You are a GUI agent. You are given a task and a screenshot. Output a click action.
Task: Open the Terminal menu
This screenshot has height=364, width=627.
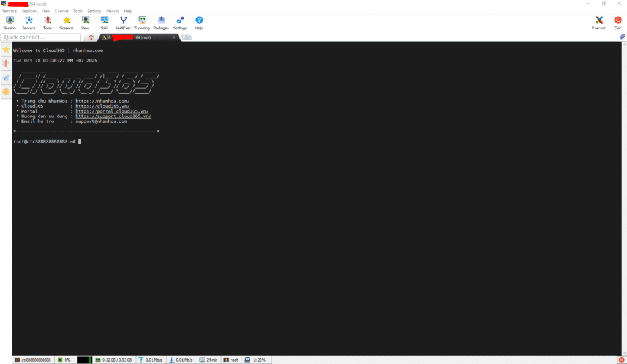[10, 11]
